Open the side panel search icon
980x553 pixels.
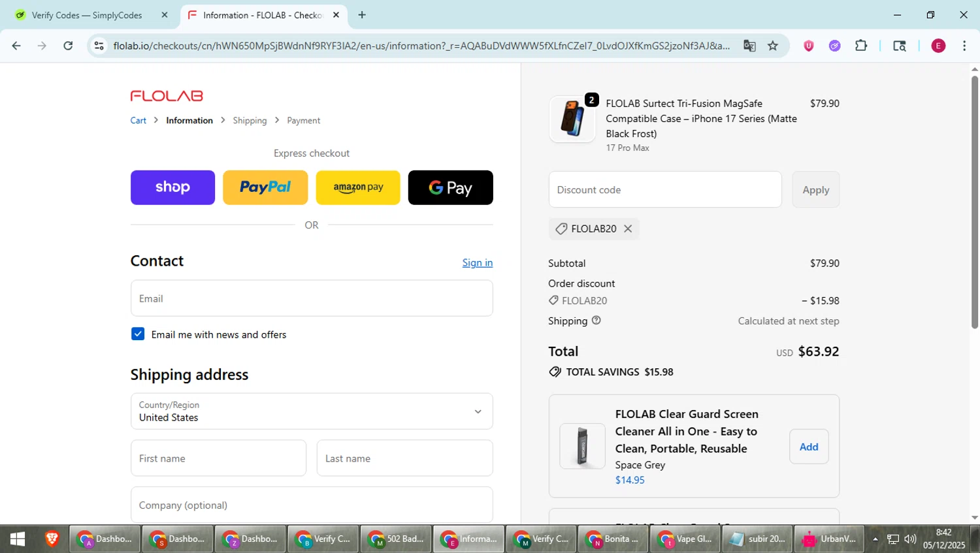tap(900, 46)
